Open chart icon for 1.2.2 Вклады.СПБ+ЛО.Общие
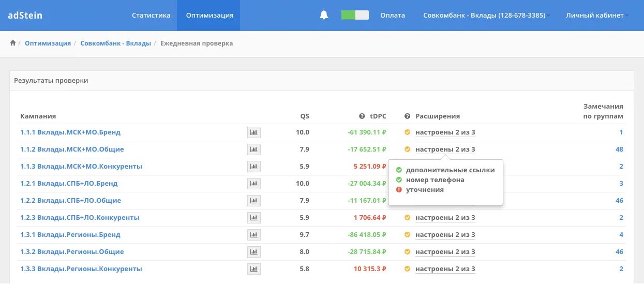This screenshot has height=284, width=644. (x=253, y=201)
